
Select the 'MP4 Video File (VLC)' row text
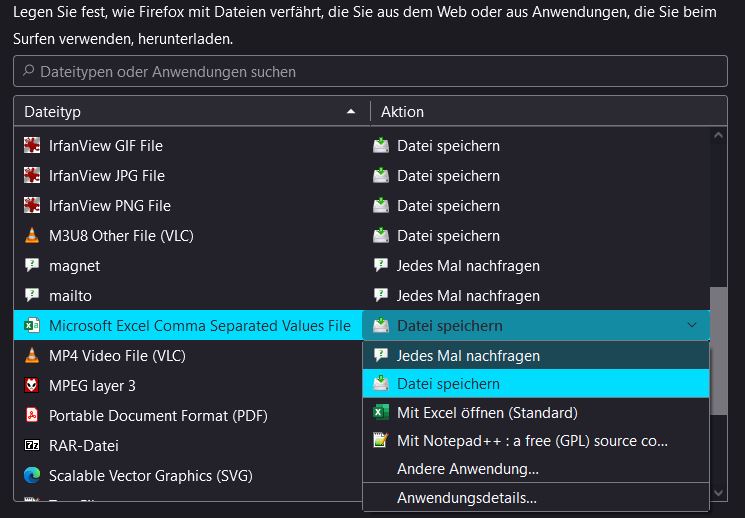pos(117,355)
